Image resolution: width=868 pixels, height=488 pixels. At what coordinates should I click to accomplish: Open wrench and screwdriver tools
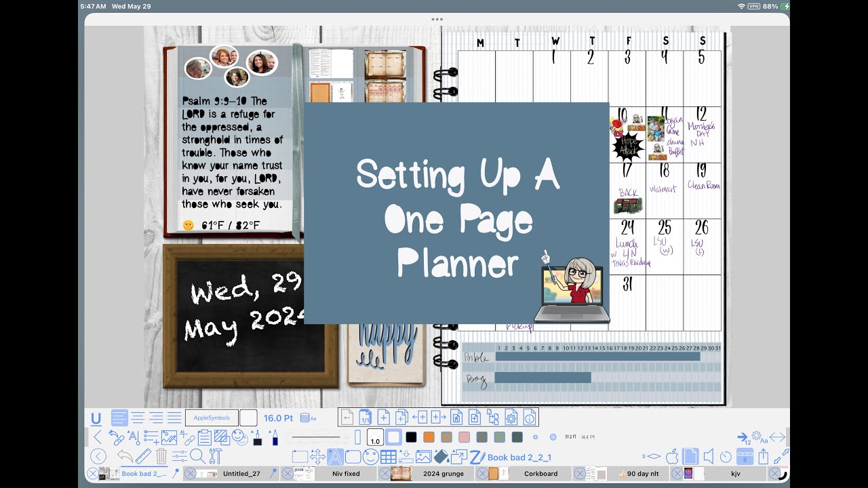tap(216, 456)
